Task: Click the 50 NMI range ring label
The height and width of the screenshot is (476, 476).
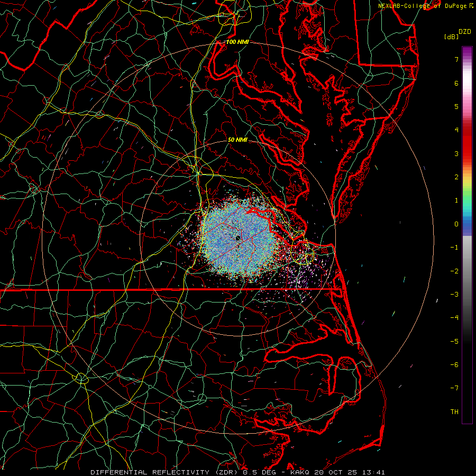Action: click(x=237, y=140)
